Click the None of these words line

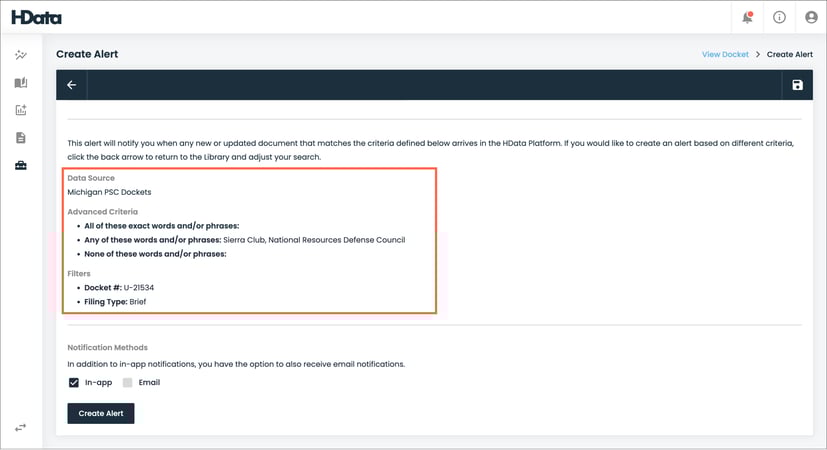(155, 254)
